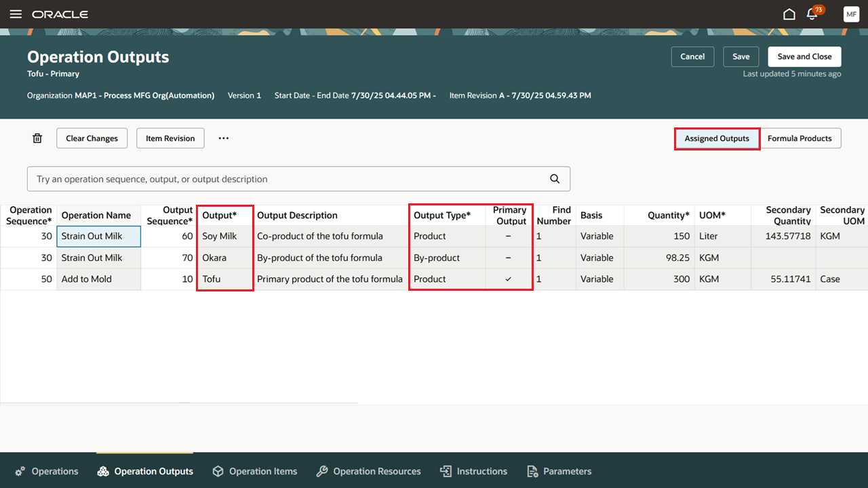
Task: Open the more actions ellipsis menu
Action: point(224,138)
